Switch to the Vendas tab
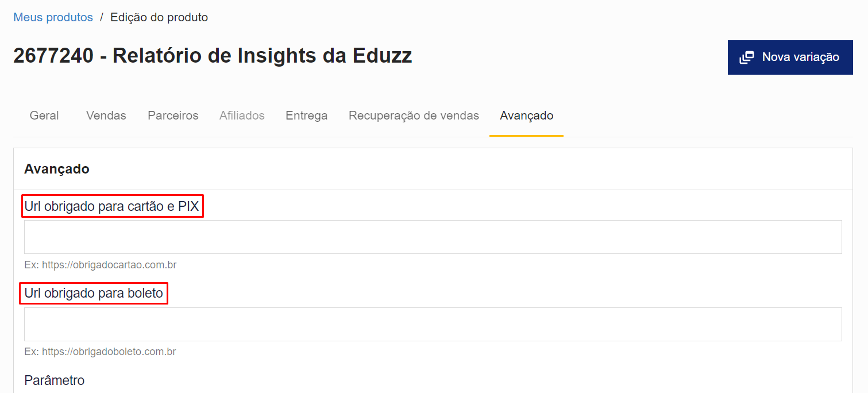This screenshot has width=868, height=393. pyautogui.click(x=106, y=115)
